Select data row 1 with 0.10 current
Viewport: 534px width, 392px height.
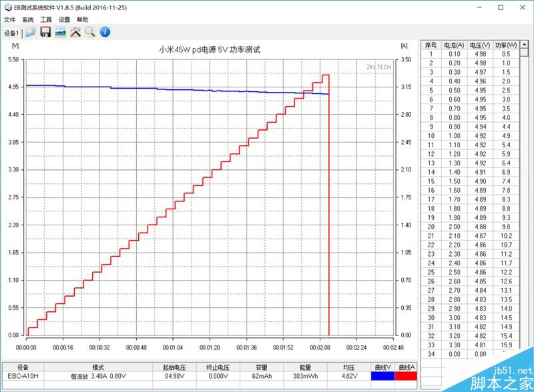click(x=471, y=54)
